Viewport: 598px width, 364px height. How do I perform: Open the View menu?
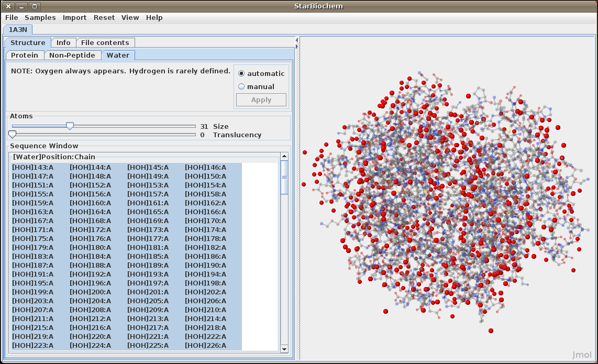[x=130, y=18]
